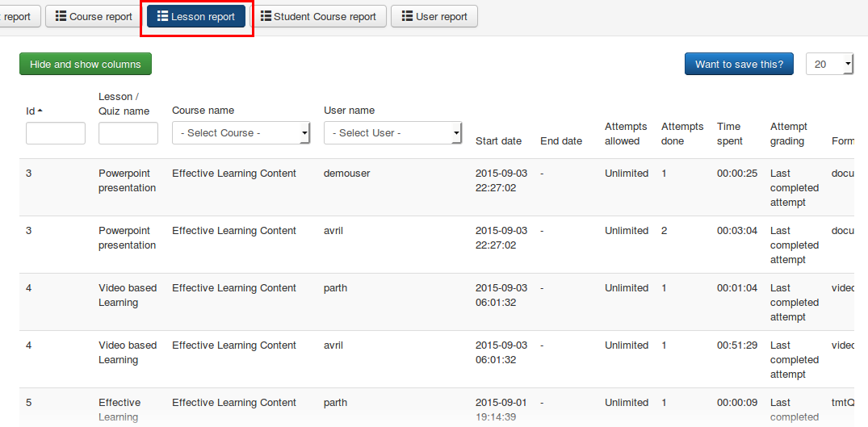Open the Lesson report tab
This screenshot has height=427, width=868.
tap(196, 17)
